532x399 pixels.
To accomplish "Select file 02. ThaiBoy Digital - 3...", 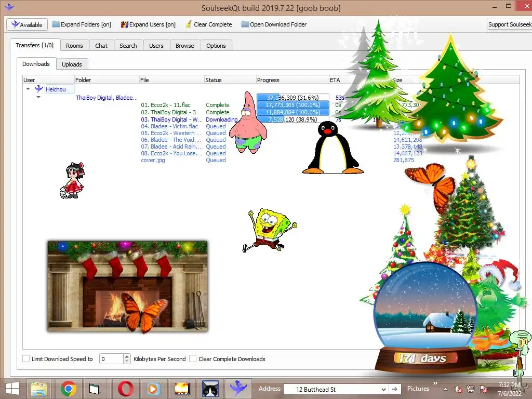I will click(x=170, y=112).
